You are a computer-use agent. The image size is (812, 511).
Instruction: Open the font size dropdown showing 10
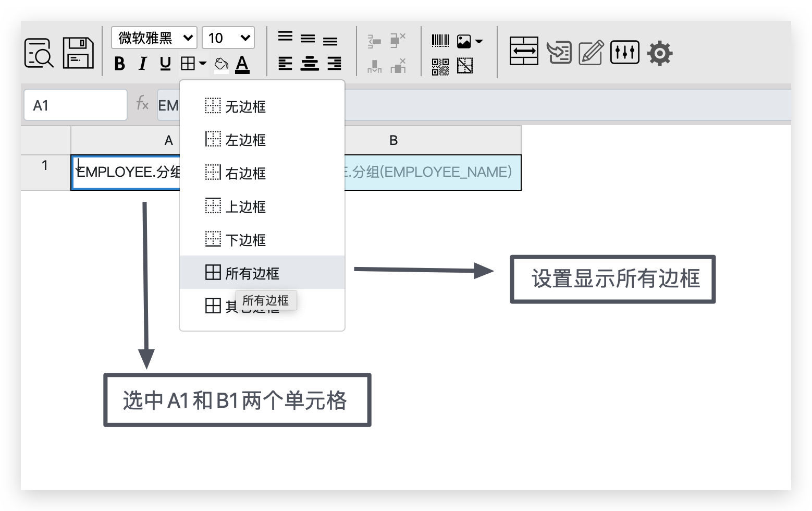pos(228,38)
